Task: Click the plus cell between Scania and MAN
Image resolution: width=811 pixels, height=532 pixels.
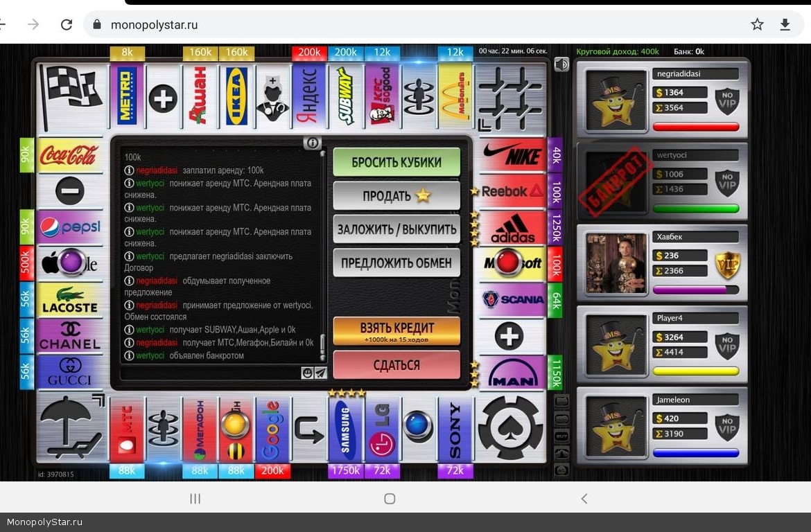Action: pos(512,336)
